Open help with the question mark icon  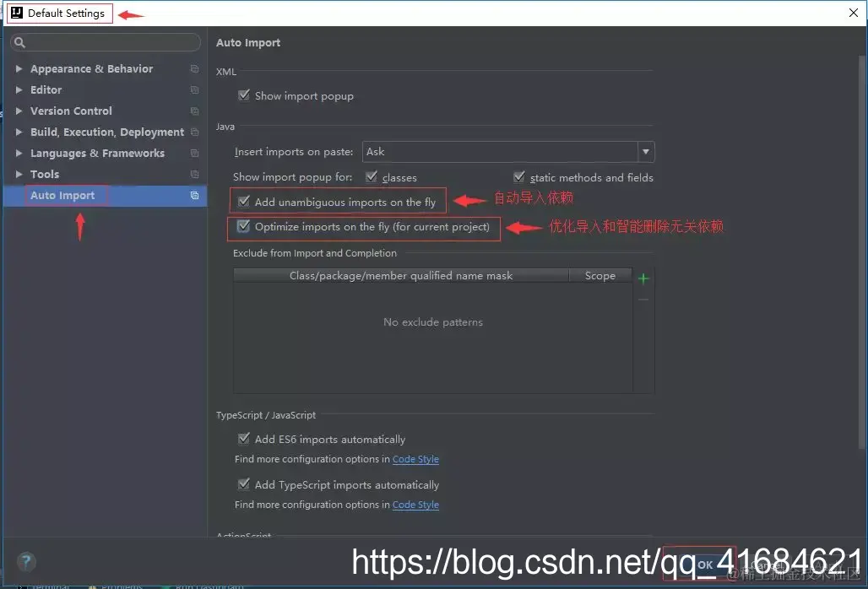[26, 562]
